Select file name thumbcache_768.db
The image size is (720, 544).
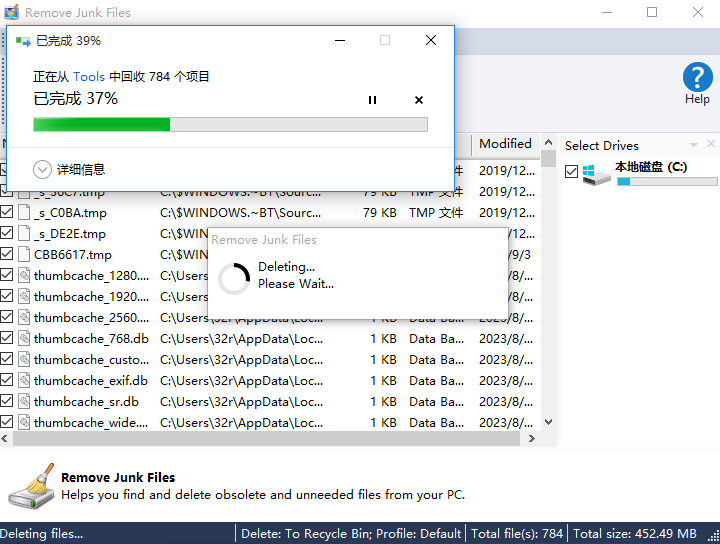coord(91,338)
